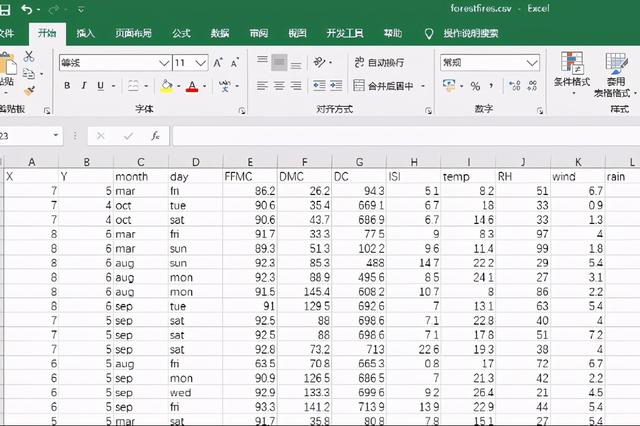Image resolution: width=640 pixels, height=426 pixels.
Task: Open the font size 11 dropdown
Action: click(200, 63)
